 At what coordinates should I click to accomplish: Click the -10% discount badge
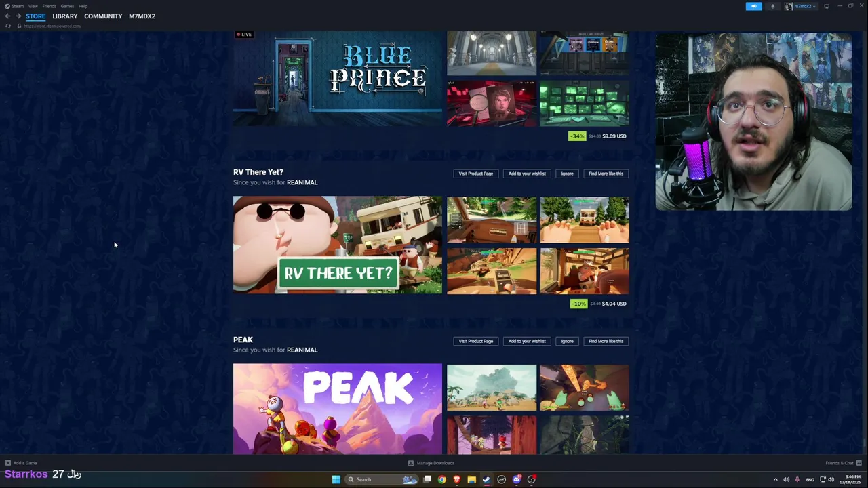(x=578, y=304)
